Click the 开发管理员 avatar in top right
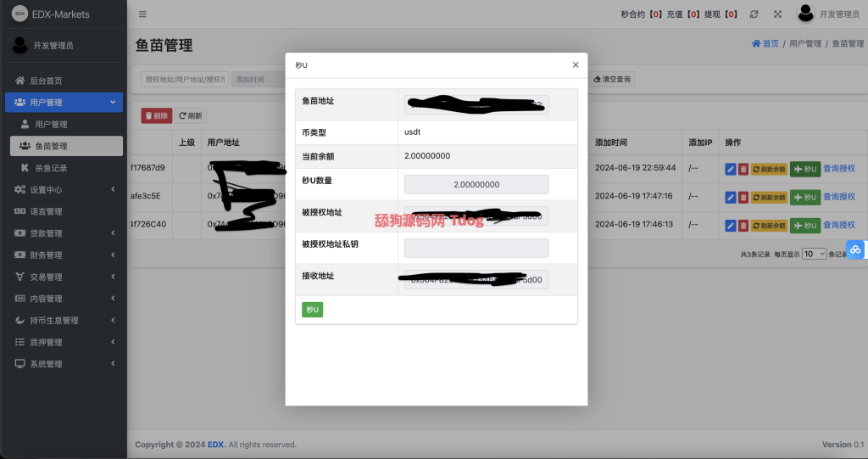The height and width of the screenshot is (459, 868). [806, 14]
